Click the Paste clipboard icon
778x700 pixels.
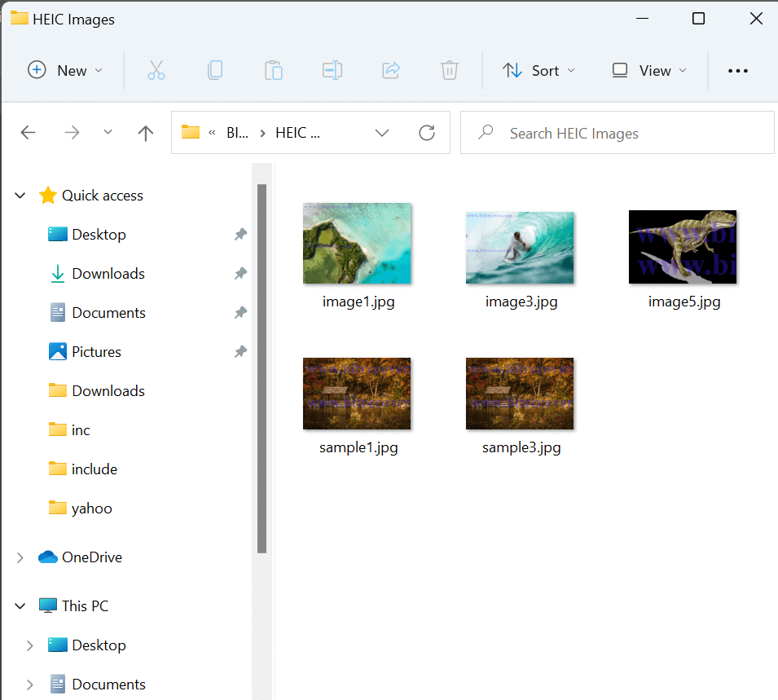(x=274, y=71)
